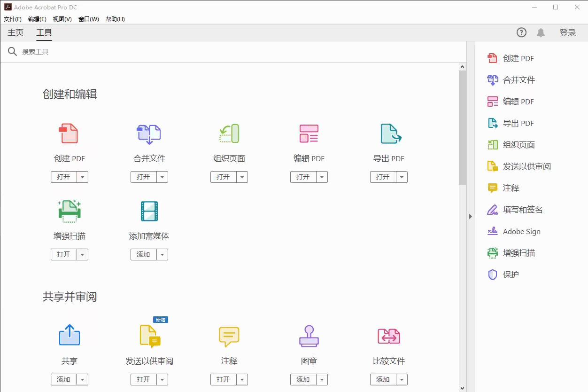This screenshot has width=588, height=392.
Task: Open 填写和签名 from right sidebar
Action: 515,210
